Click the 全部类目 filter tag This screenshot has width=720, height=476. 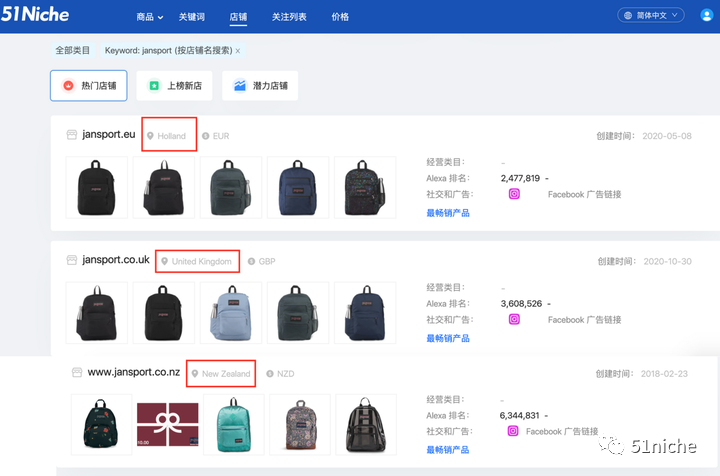click(73, 50)
